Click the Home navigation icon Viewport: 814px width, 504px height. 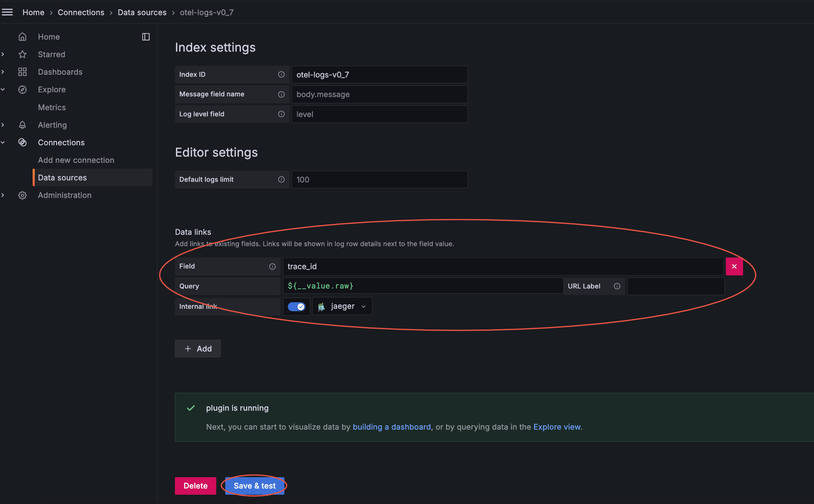[22, 36]
